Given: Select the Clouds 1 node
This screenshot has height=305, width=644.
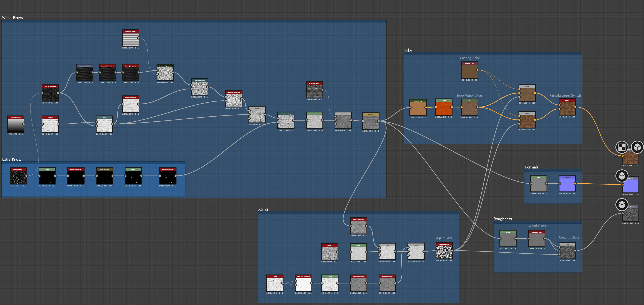Looking at the screenshot, I should click(x=329, y=252).
